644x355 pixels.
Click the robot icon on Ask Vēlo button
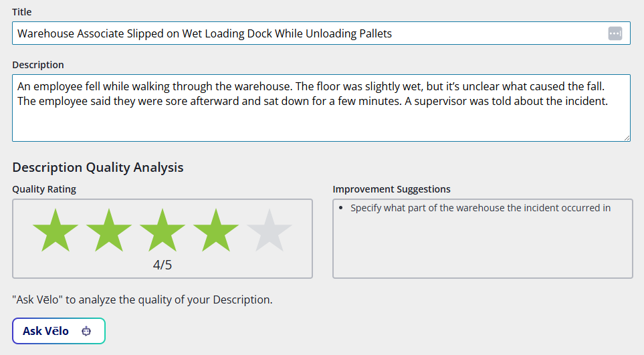86,331
